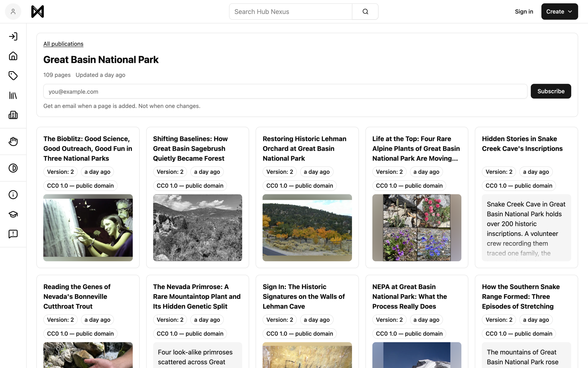
Task: Click the black-and-white sagebrush landscape thumbnail
Action: pyautogui.click(x=198, y=228)
